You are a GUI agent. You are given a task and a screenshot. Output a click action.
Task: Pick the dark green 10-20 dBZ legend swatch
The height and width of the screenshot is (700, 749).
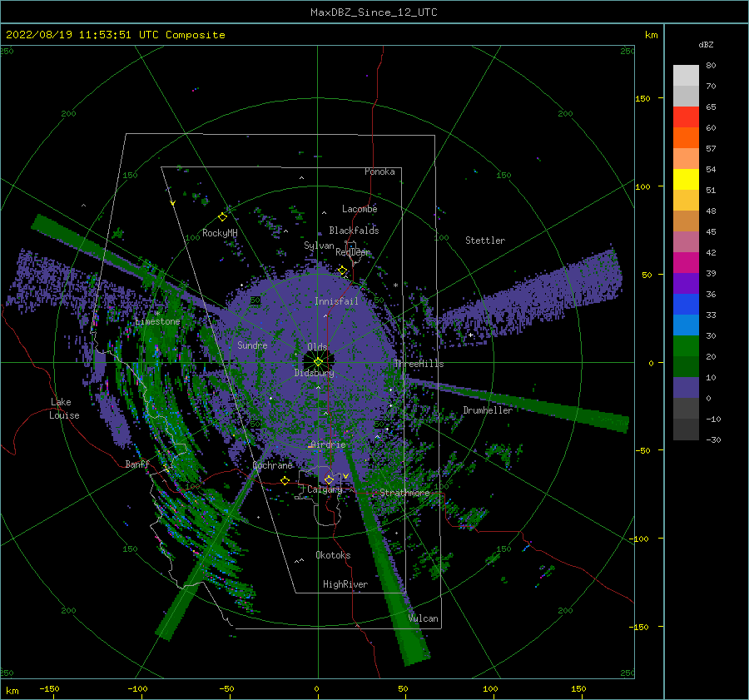[x=686, y=366]
